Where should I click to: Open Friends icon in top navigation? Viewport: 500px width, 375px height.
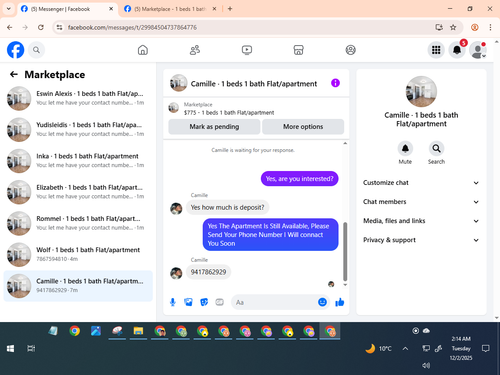[x=195, y=50]
